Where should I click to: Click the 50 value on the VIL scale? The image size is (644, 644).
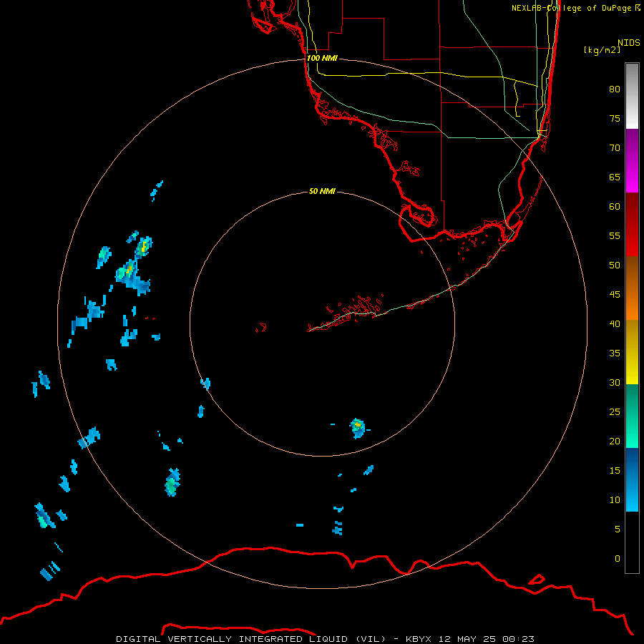tap(615, 265)
